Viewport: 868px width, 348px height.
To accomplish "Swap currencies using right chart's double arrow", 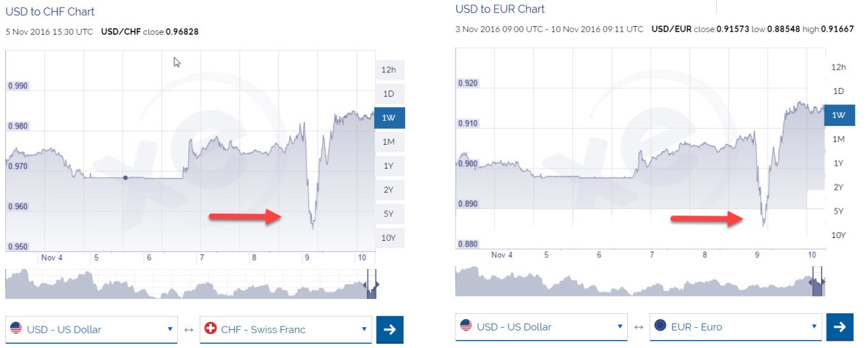I will tap(639, 327).
